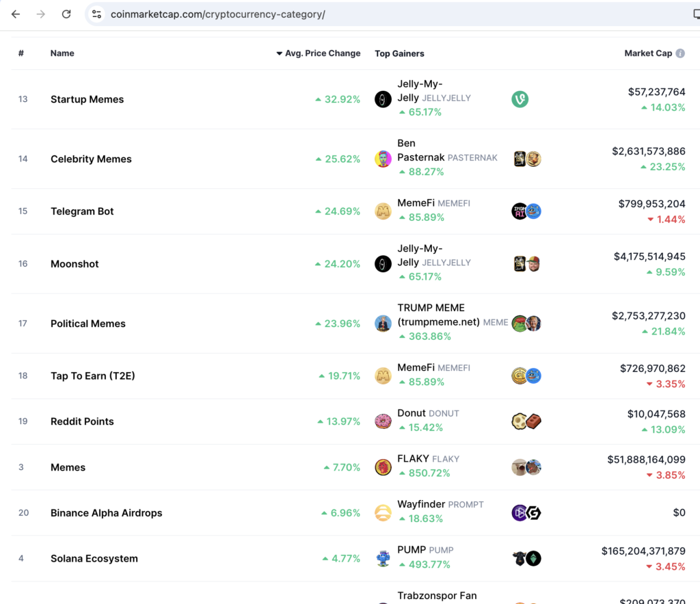This screenshot has height=604, width=700.
Task: Click the Top Gainers column header
Action: 399,53
